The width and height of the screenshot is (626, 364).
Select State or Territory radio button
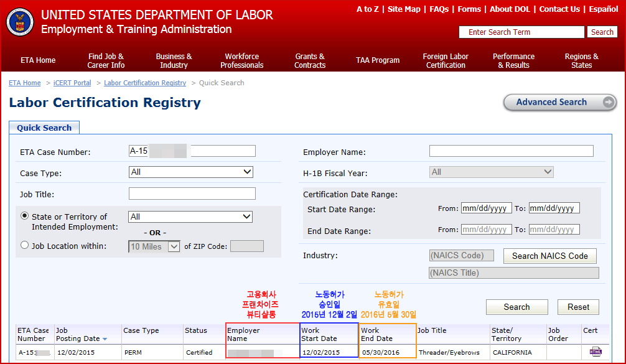tap(25, 216)
